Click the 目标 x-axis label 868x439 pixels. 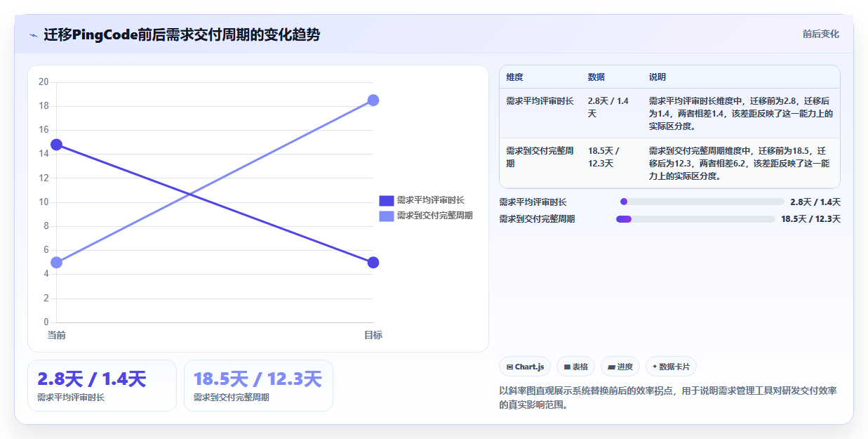(373, 336)
